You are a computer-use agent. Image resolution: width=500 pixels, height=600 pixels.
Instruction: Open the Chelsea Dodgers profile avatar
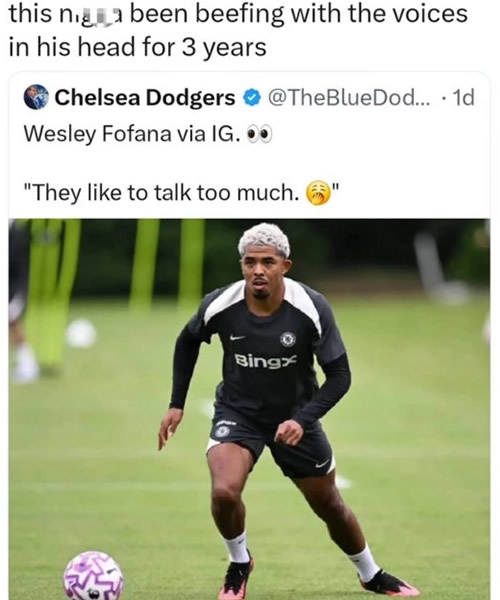tap(36, 97)
